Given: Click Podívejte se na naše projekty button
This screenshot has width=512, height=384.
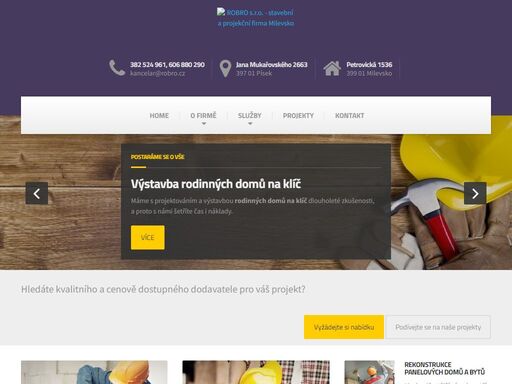Looking at the screenshot, I should 438,327.
